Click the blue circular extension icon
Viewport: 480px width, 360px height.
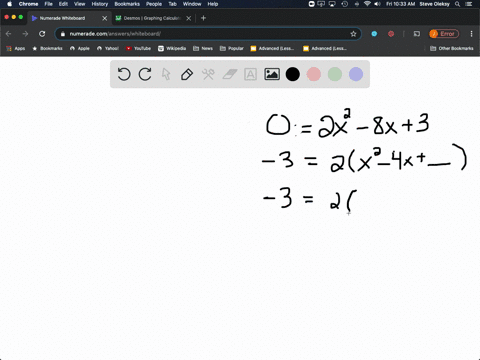click(374, 34)
